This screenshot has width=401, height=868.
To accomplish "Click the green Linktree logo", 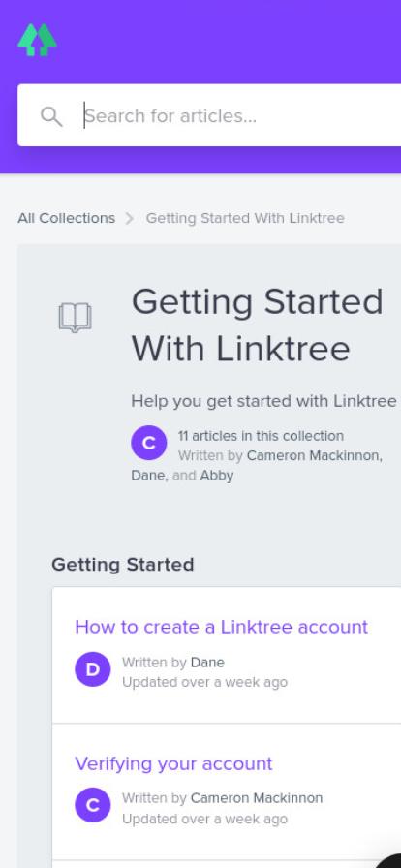I will point(37,40).
